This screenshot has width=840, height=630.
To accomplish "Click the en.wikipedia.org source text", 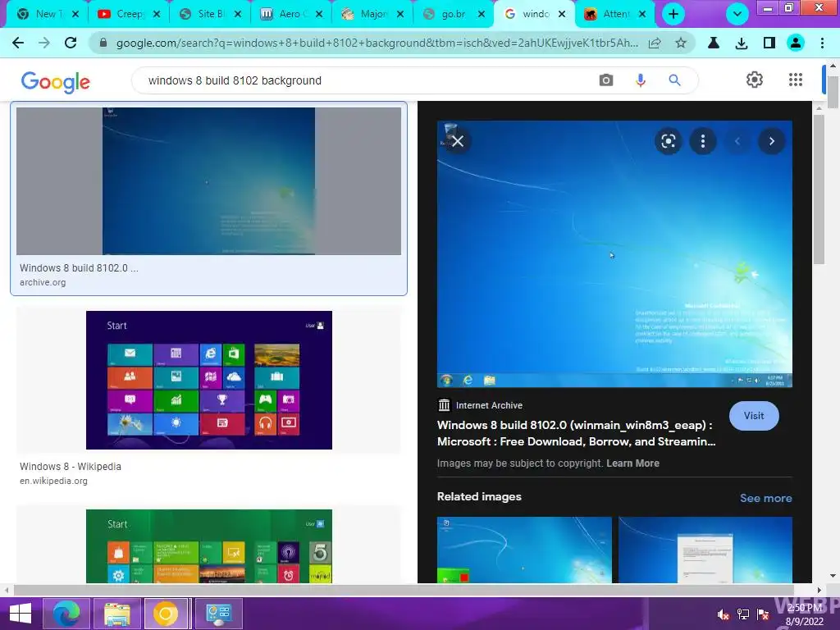I will click(53, 481).
